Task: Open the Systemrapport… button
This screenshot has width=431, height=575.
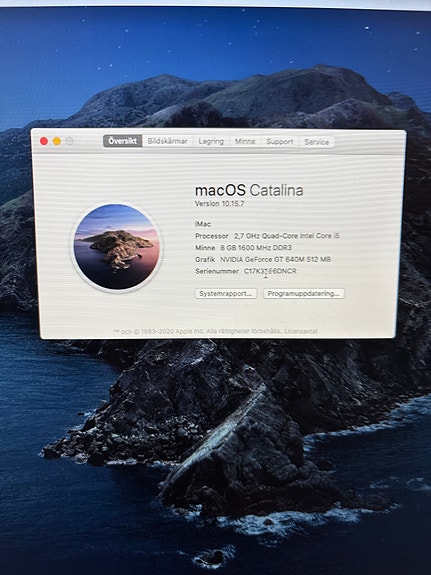Action: click(226, 293)
